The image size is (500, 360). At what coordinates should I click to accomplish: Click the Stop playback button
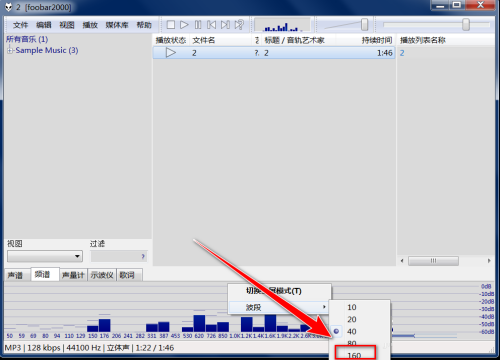pos(171,25)
